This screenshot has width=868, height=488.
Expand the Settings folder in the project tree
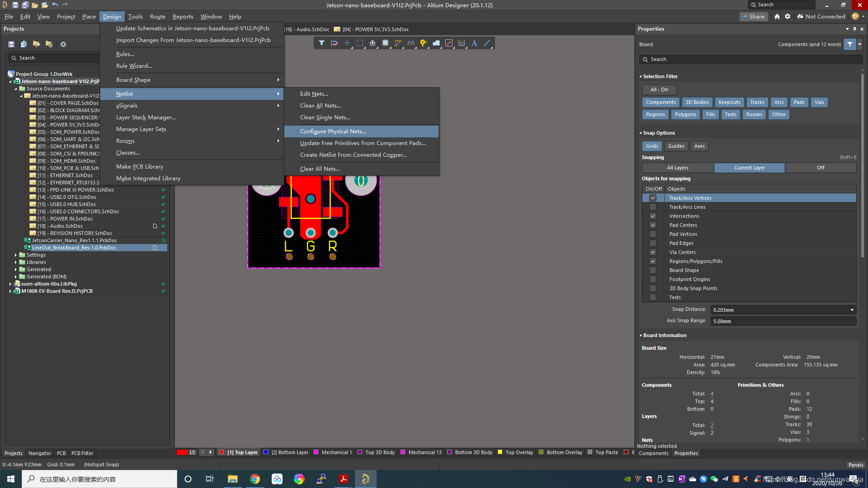pyautogui.click(x=16, y=255)
